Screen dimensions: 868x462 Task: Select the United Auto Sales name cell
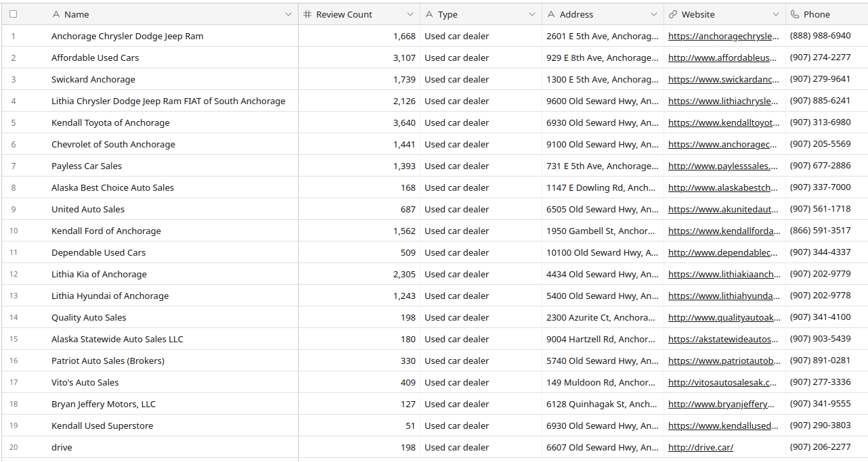[x=173, y=209]
